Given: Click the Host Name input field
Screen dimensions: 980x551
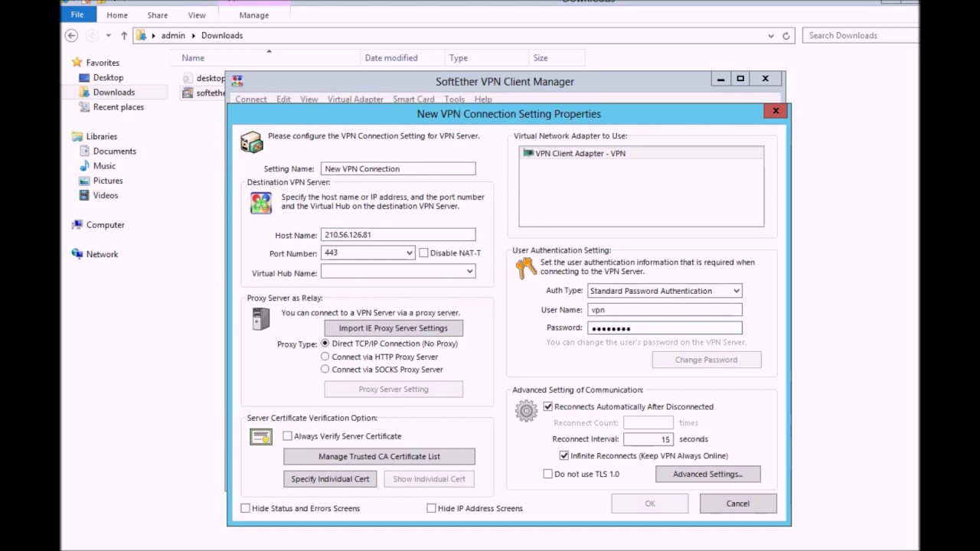Looking at the screenshot, I should tap(398, 235).
